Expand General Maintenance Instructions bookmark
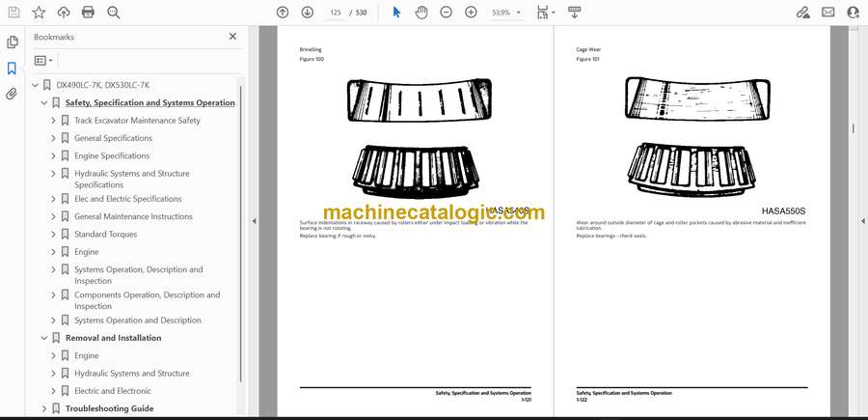 coord(53,216)
